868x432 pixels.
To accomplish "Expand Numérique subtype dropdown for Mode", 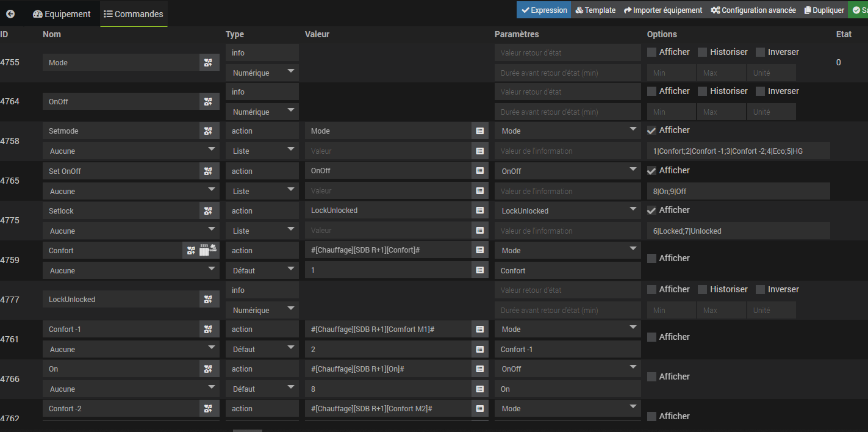I will coord(262,73).
